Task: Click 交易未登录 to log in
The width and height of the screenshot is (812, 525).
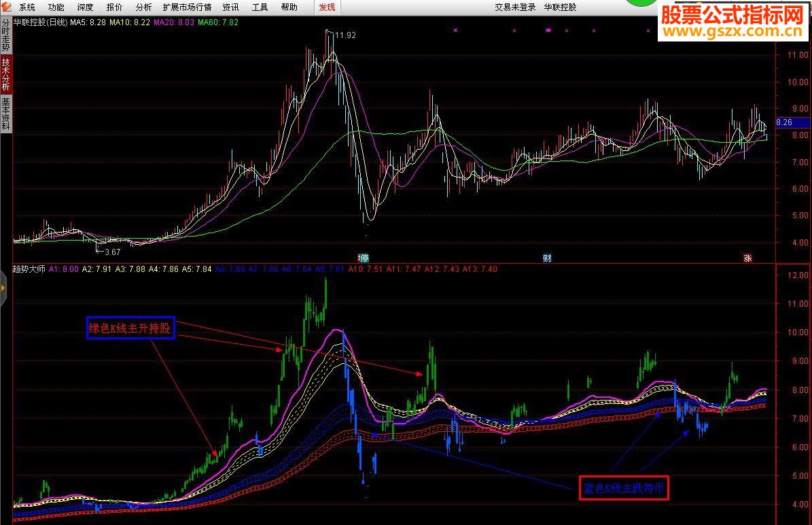Action: point(515,7)
